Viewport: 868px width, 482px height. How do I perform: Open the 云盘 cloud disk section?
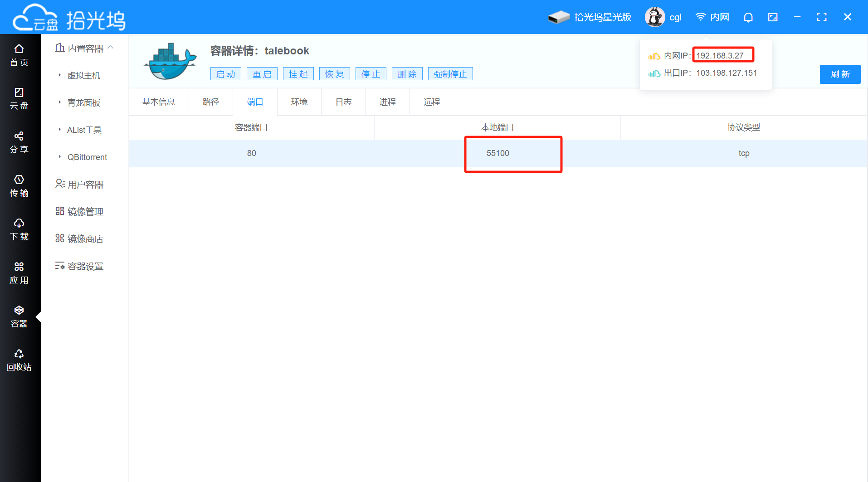click(x=19, y=99)
